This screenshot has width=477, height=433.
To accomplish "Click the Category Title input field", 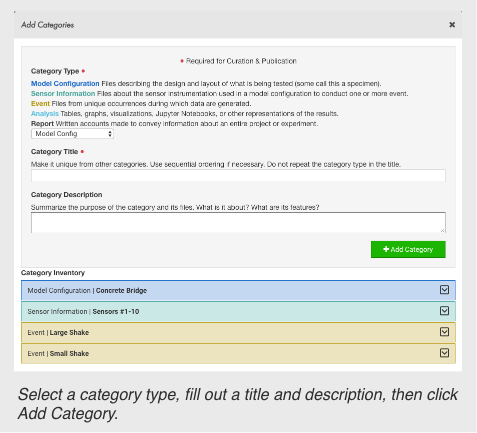I will (x=238, y=175).
